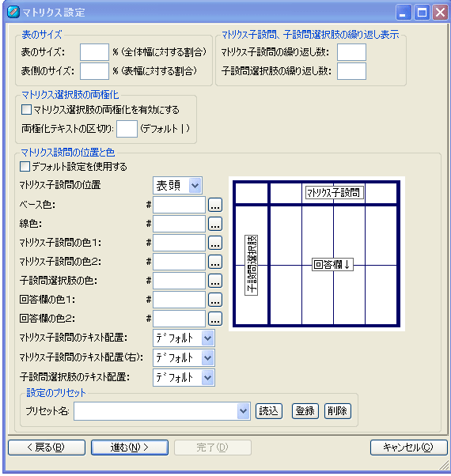
Task: Open color picker for マトリクス子設問の色1
Action: [x=215, y=243]
